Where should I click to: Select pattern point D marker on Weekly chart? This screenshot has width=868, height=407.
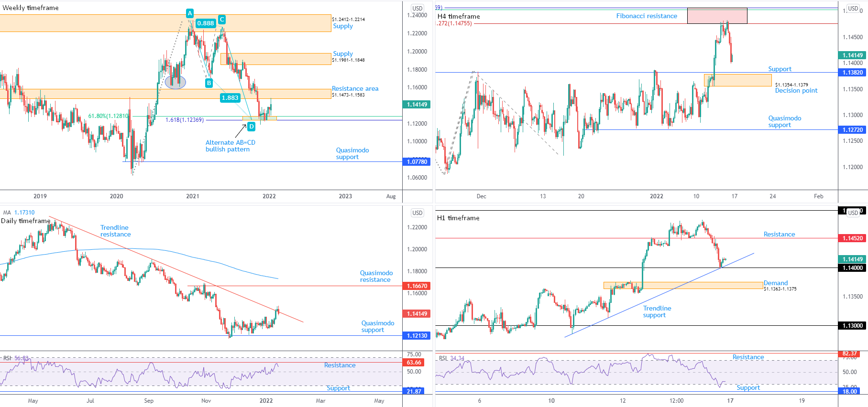(252, 127)
